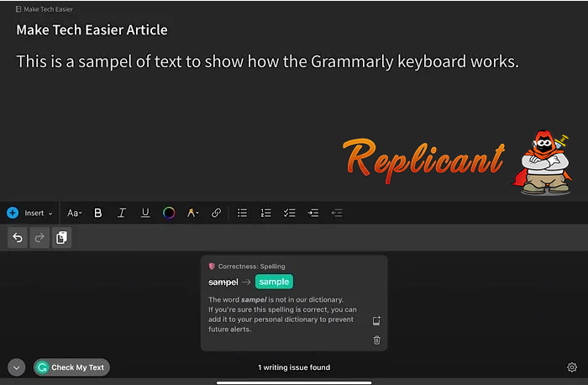Image resolution: width=588 pixels, height=385 pixels.
Task: Tap the Check My Text button
Action: point(71,367)
